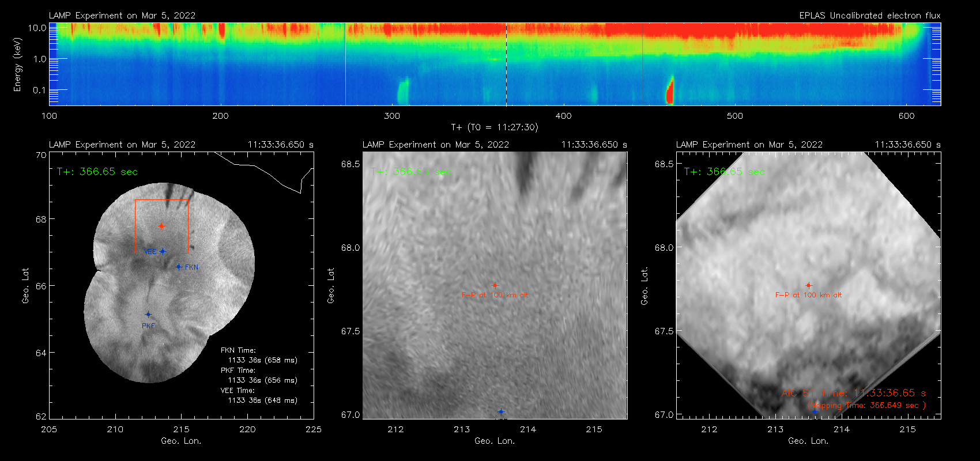The width and height of the screenshot is (980, 461).
Task: Click the '1133 36s (656 ms)' value
Action: click(x=263, y=380)
